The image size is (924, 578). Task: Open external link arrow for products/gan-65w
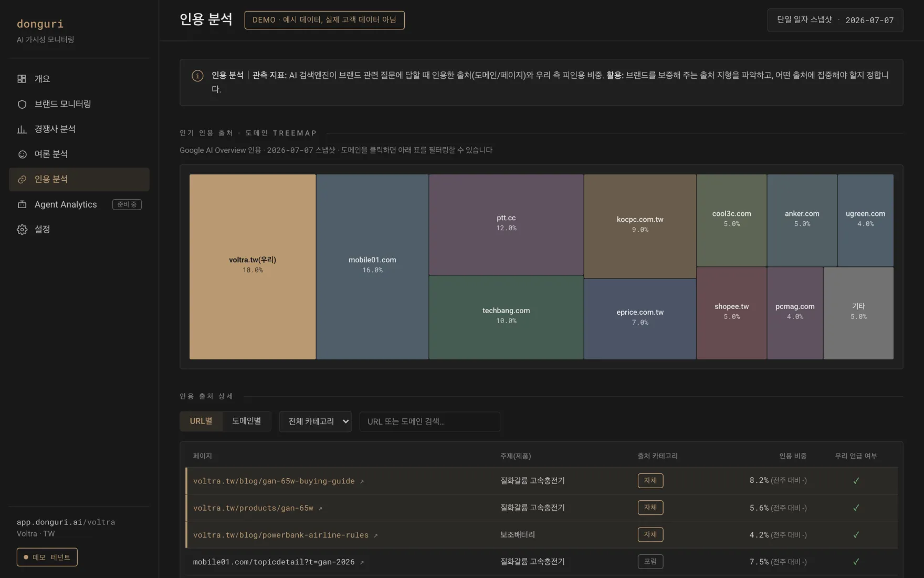pos(320,508)
